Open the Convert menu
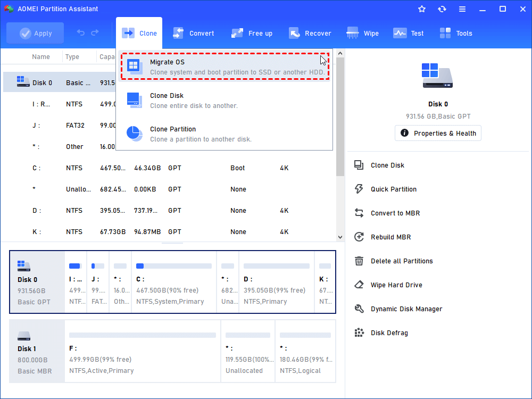 coord(193,33)
